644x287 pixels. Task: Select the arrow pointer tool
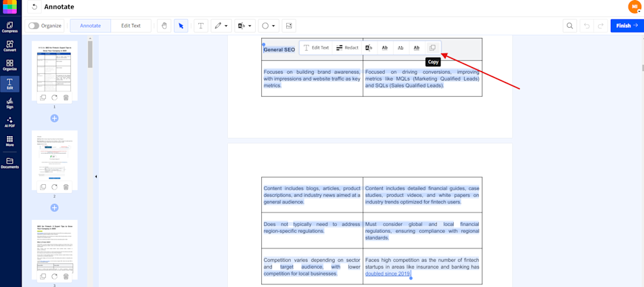pyautogui.click(x=181, y=26)
